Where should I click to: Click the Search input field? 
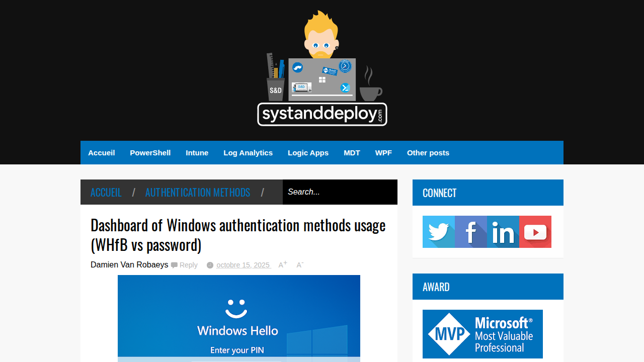point(340,192)
